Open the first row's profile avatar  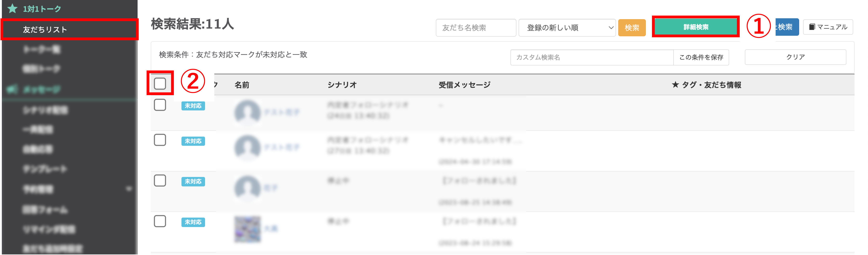pyautogui.click(x=247, y=112)
